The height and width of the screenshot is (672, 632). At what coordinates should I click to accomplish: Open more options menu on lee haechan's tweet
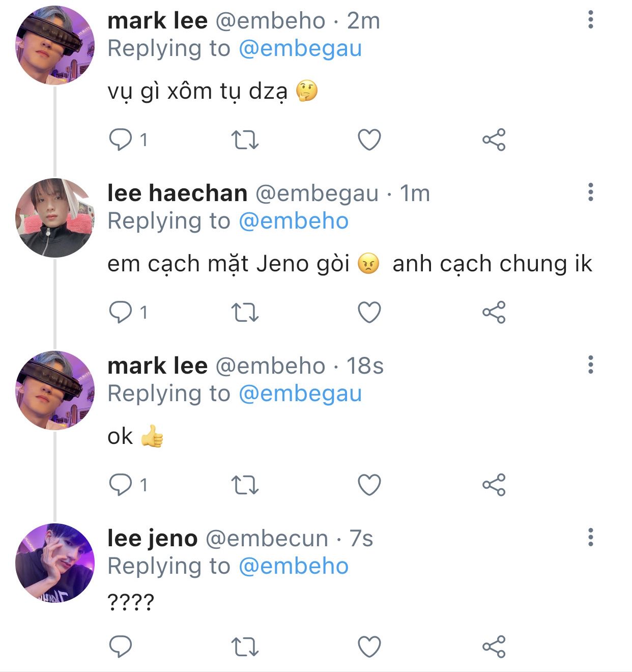[x=590, y=192]
